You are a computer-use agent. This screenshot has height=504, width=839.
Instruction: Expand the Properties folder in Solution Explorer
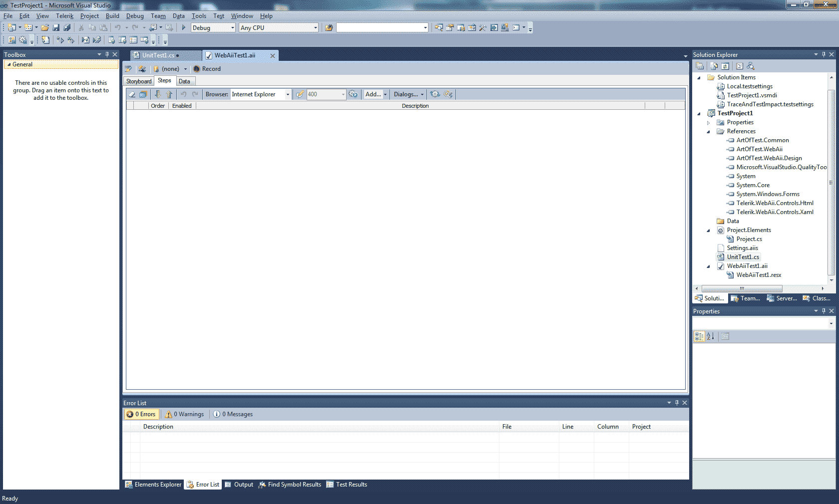coord(708,123)
